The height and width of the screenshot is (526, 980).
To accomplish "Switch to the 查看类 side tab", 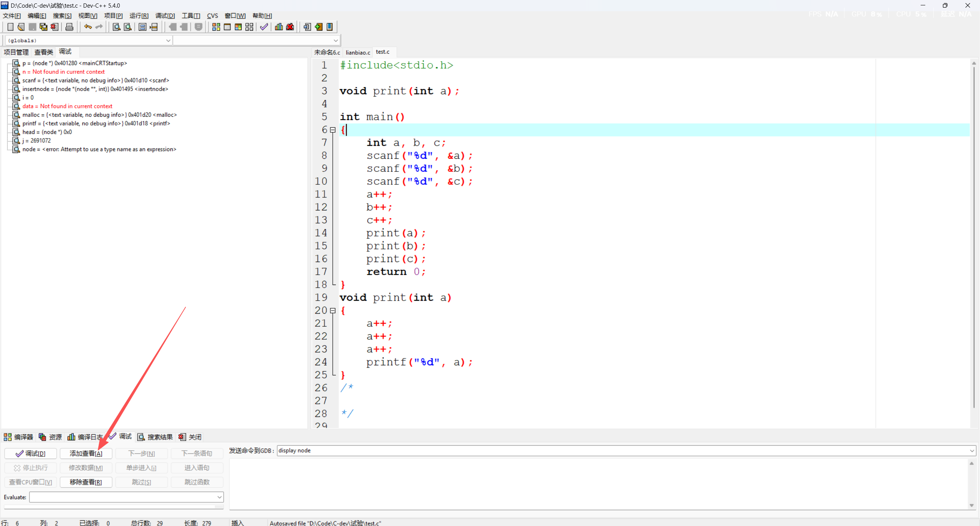I will (44, 52).
